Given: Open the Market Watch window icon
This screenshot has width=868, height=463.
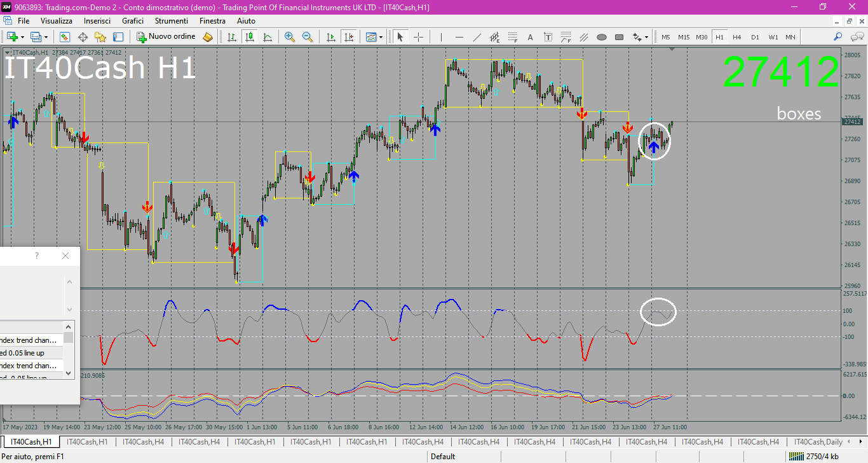Looking at the screenshot, I should pos(65,37).
